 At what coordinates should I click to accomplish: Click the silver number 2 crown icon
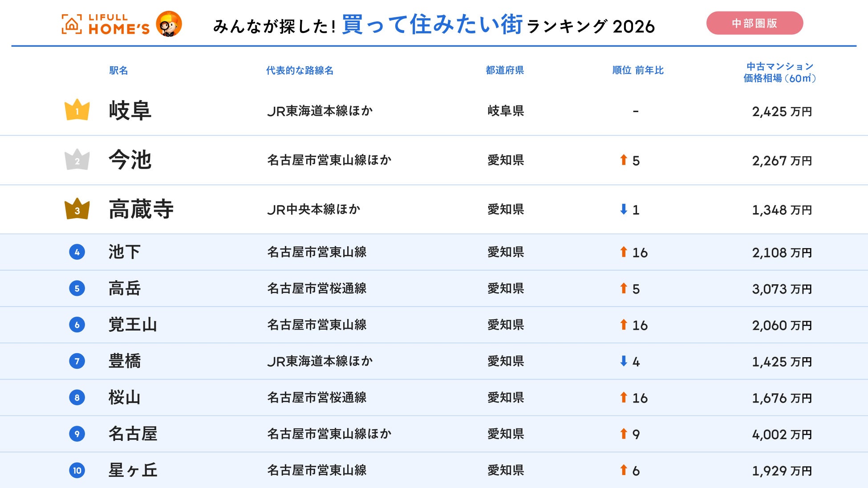point(77,160)
